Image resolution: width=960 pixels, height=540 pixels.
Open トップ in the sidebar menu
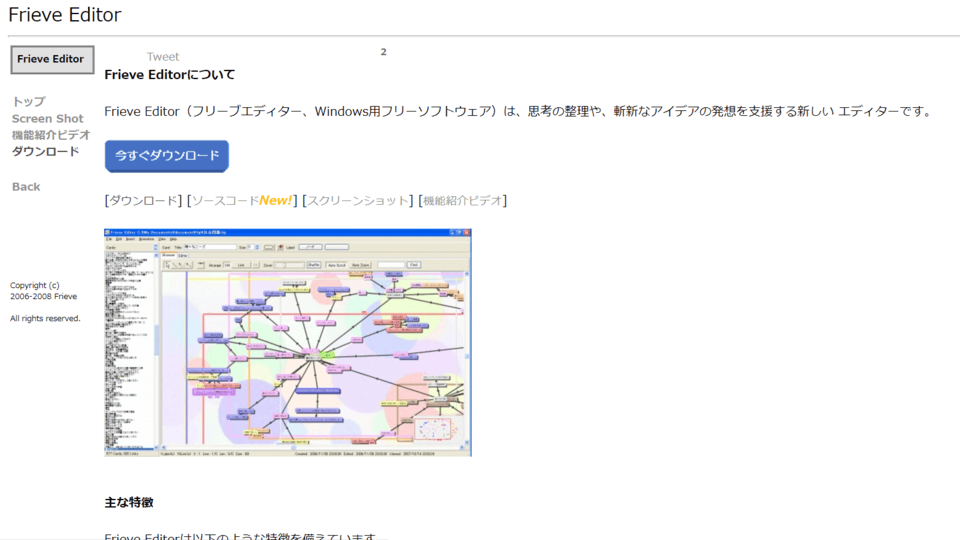click(x=28, y=101)
